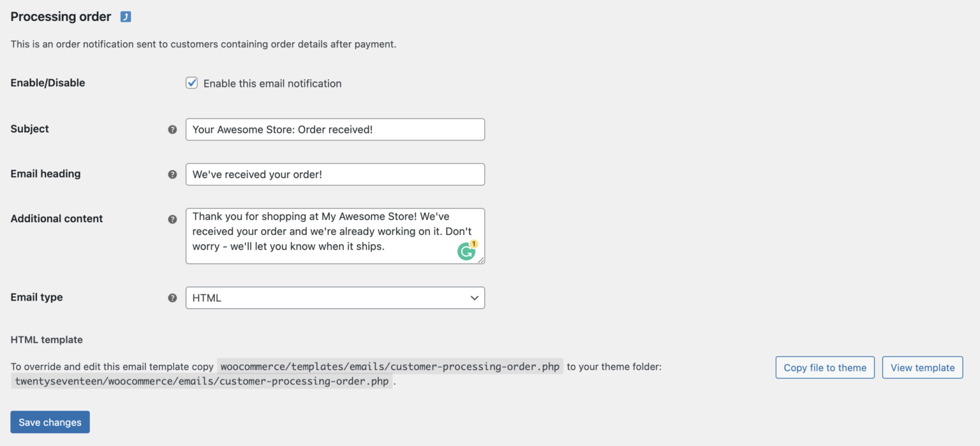
Task: Show the help tooltip for Additional content
Action: (172, 219)
